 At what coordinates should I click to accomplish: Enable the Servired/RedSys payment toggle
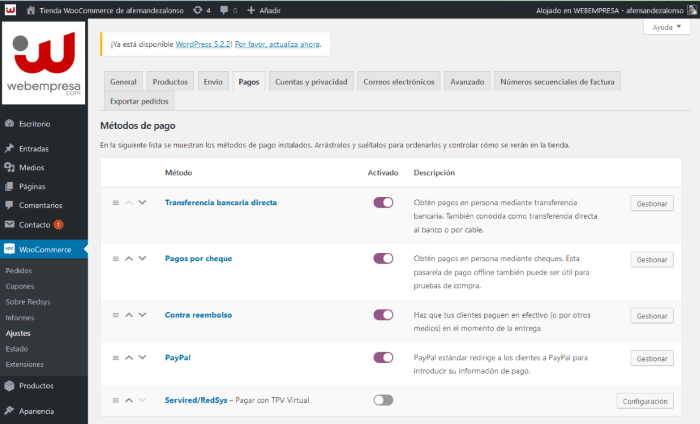(382, 400)
